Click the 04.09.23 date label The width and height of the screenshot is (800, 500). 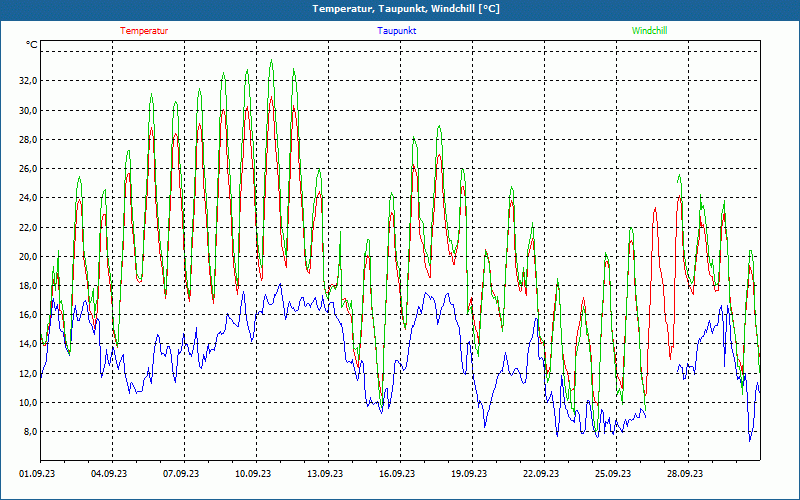[109, 473]
